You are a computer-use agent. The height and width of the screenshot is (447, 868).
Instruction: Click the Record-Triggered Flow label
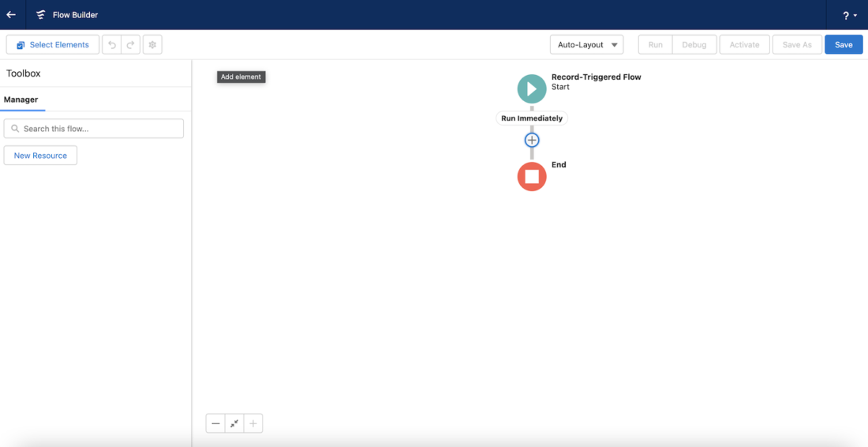point(597,77)
